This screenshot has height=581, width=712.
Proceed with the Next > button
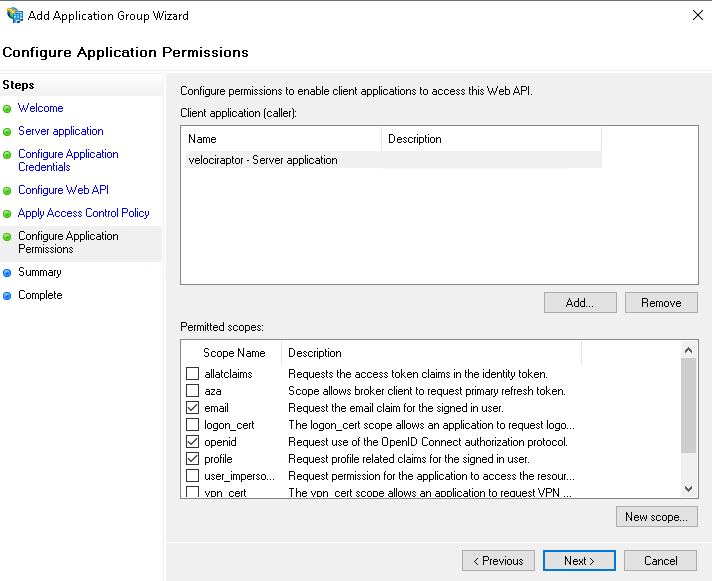coord(579,561)
